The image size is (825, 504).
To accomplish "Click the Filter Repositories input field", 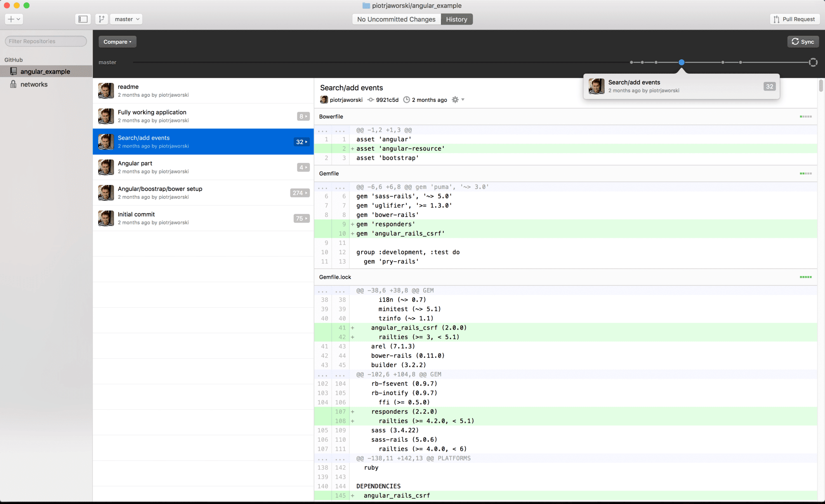I will tap(45, 41).
